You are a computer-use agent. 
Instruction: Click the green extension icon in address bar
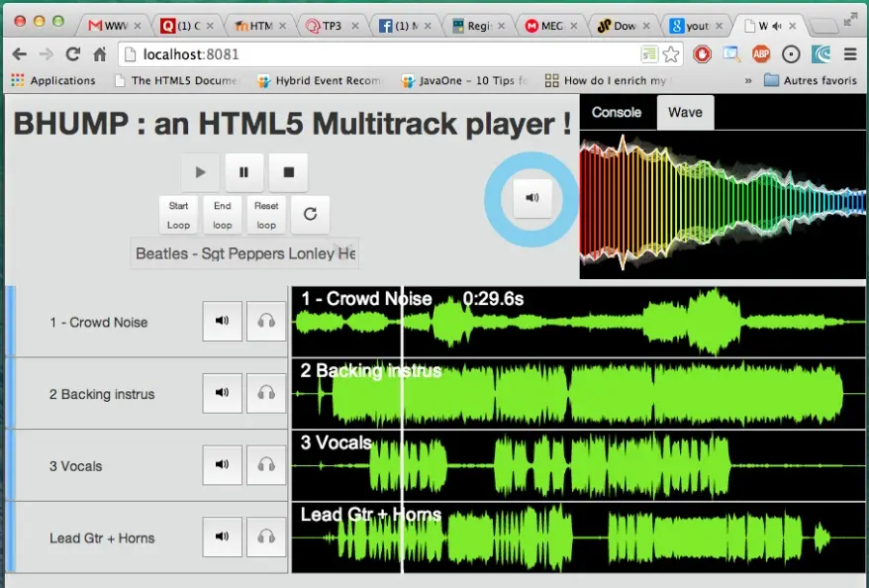649,54
